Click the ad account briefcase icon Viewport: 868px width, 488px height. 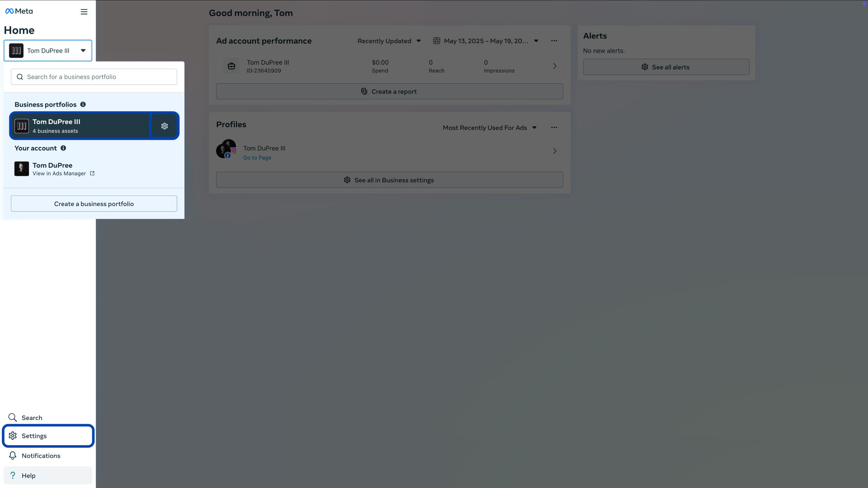click(231, 66)
